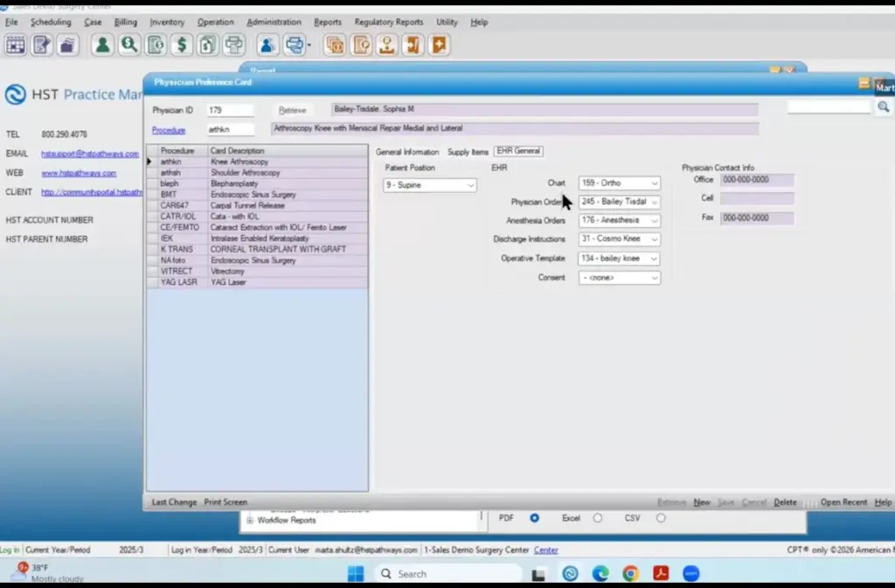Select the CSV radio button
This screenshot has width=895, height=588.
(x=661, y=518)
